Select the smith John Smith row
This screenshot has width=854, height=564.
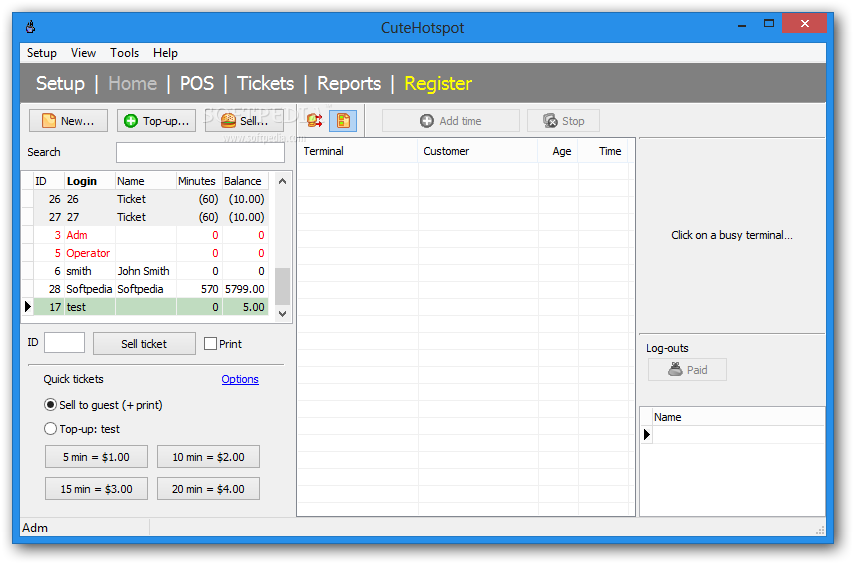(145, 271)
